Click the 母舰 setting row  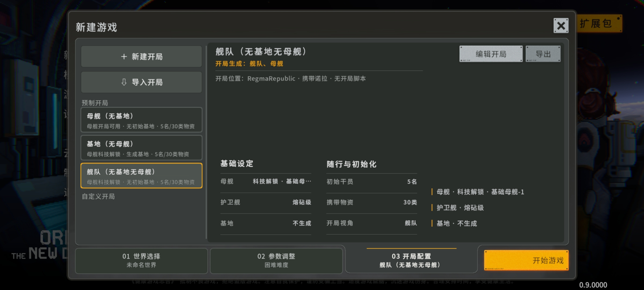pos(266,182)
